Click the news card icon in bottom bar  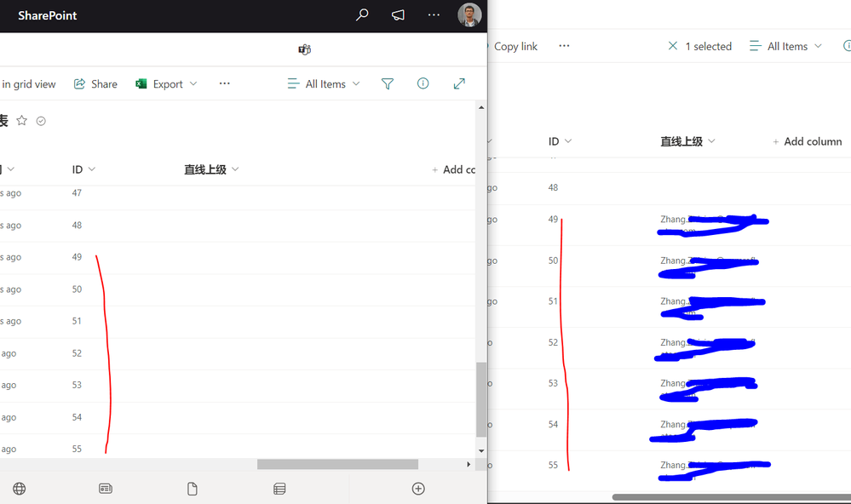106,489
